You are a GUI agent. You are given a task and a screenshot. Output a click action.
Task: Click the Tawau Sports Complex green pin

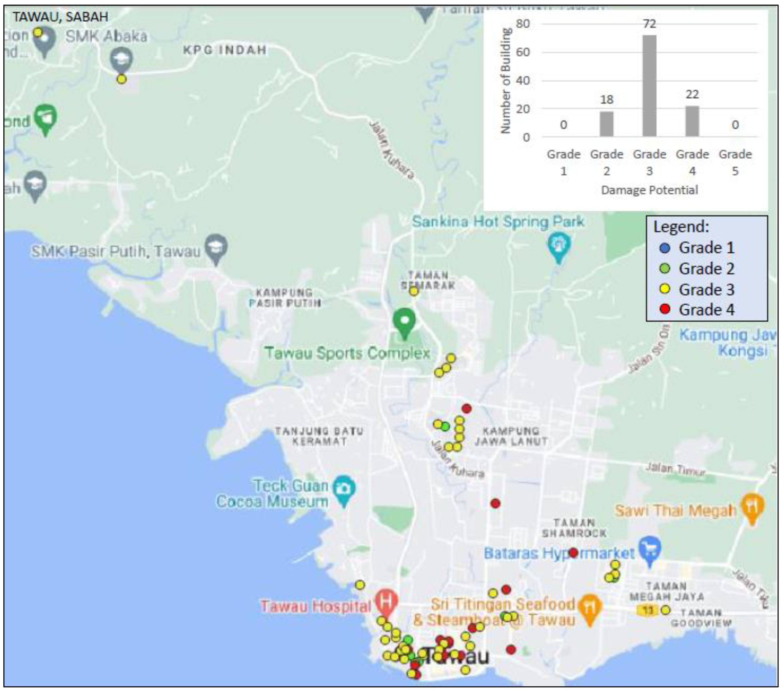[404, 321]
